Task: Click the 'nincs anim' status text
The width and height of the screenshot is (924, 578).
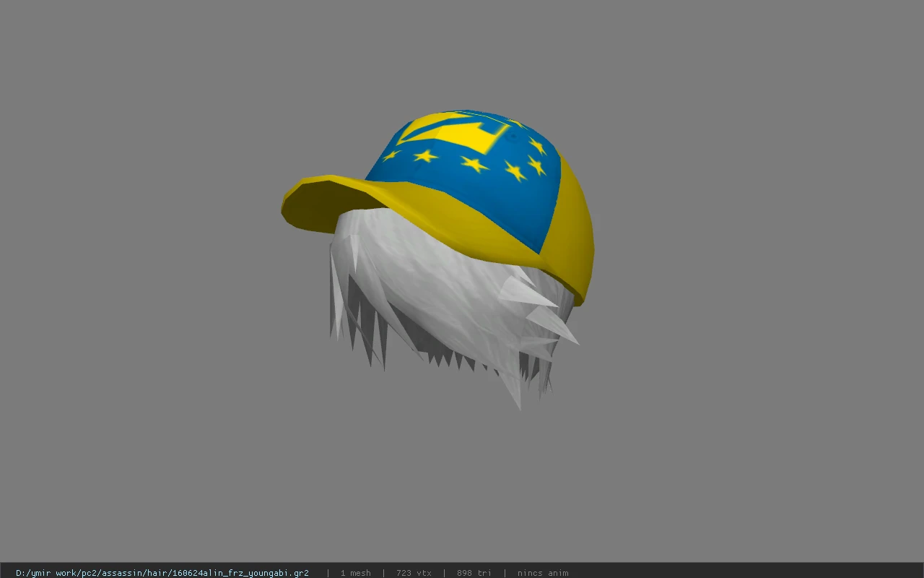Action: pos(543,573)
